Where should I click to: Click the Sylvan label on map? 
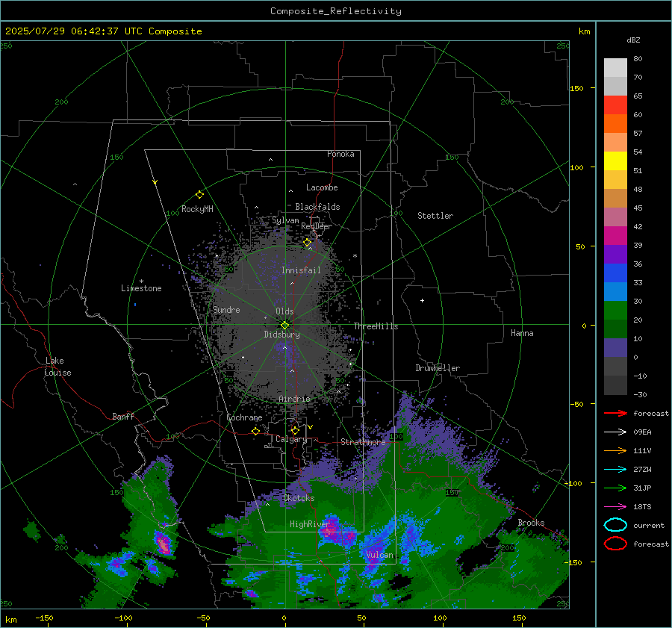285,220
